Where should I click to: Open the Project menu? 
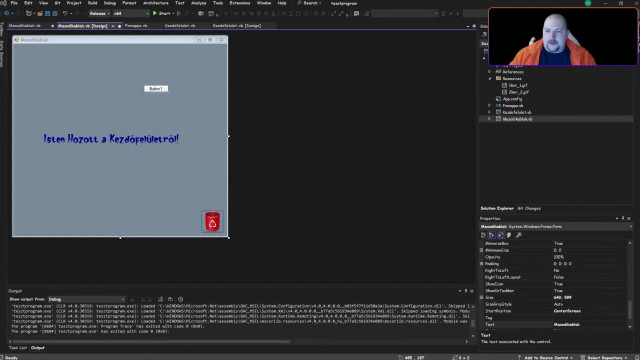point(74,3)
